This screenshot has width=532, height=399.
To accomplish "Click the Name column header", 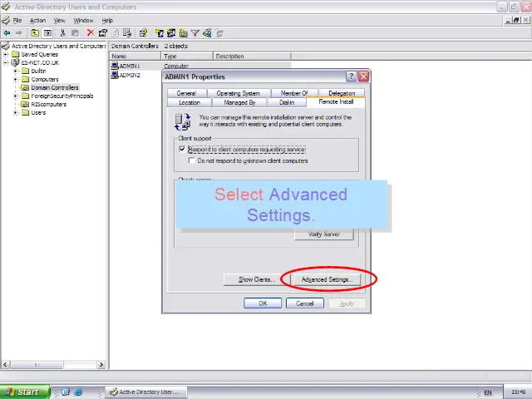I will [135, 56].
